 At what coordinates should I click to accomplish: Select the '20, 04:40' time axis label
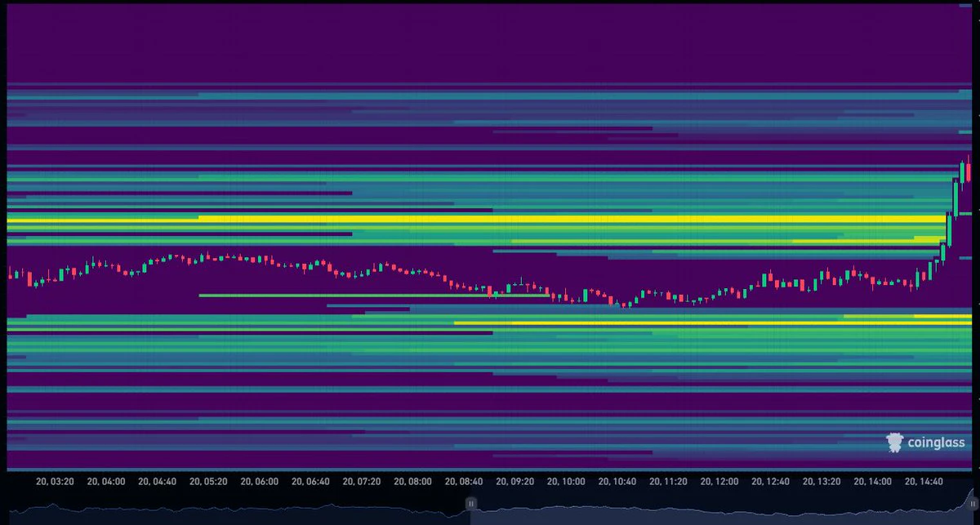click(x=158, y=482)
